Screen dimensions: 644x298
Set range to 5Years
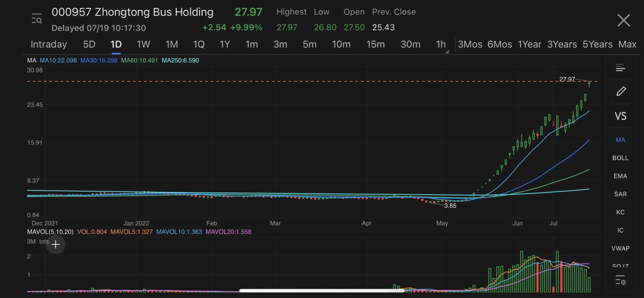pyautogui.click(x=597, y=44)
